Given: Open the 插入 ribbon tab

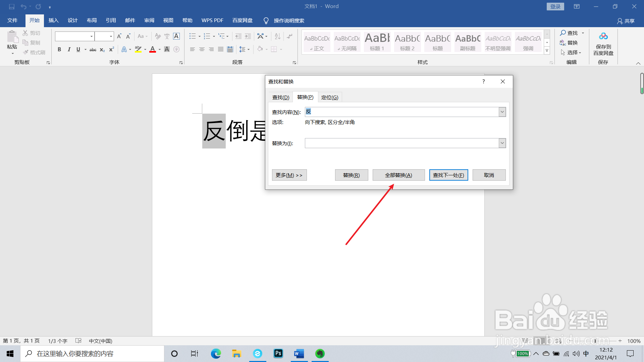Looking at the screenshot, I should 53,20.
